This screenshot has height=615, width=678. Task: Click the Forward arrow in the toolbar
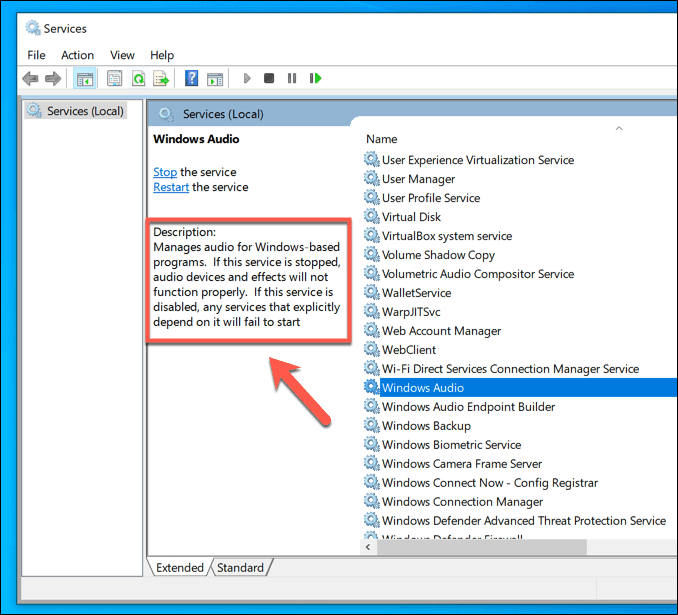54,78
